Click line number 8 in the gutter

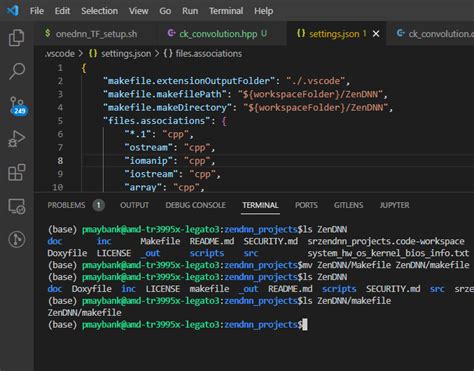(x=60, y=161)
